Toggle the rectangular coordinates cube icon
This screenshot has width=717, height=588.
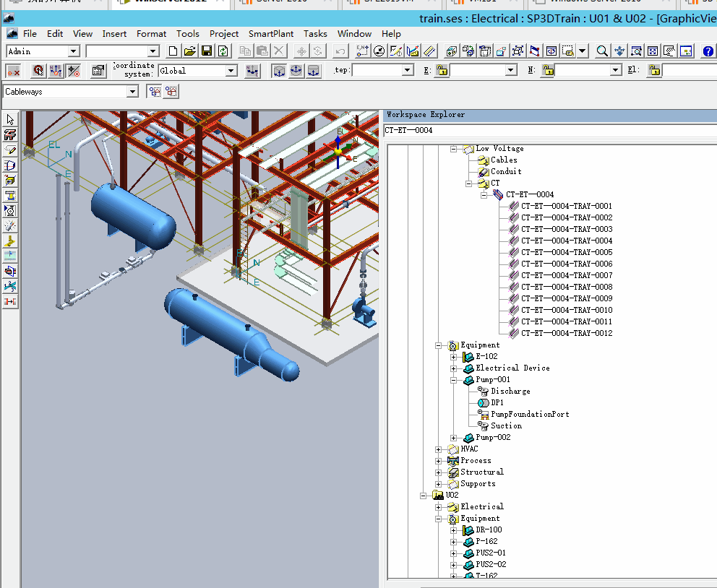coord(279,71)
